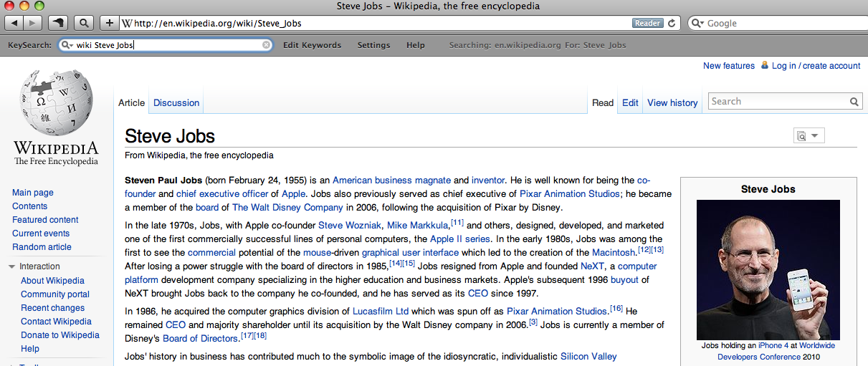Open Current events link
Image resolution: width=868 pixels, height=366 pixels.
(41, 233)
